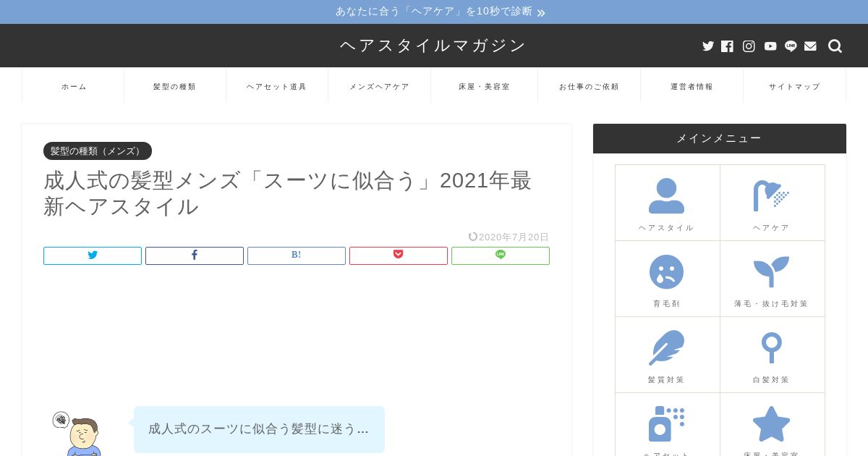Image resolution: width=868 pixels, height=456 pixels.
Task: Click the 薄毛・抜け毛対策 label in the sidebar
Action: point(771,303)
